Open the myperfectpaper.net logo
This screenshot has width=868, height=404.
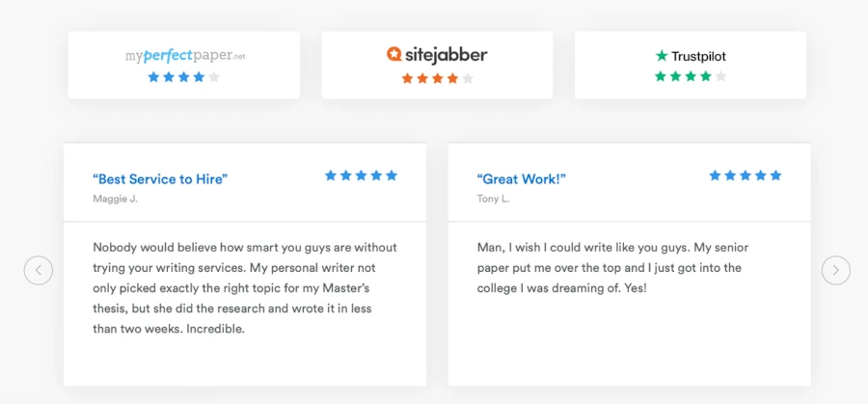click(x=185, y=56)
